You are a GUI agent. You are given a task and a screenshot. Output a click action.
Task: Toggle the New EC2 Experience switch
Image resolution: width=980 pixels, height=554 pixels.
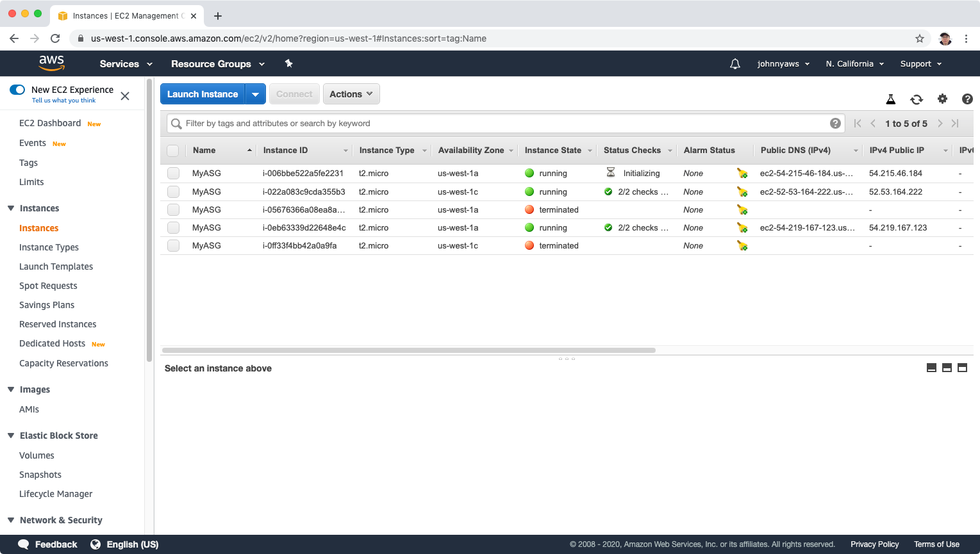17,90
